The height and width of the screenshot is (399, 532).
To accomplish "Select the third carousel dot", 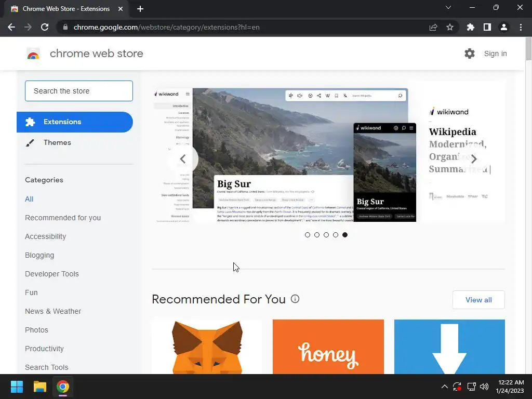I will (326, 235).
